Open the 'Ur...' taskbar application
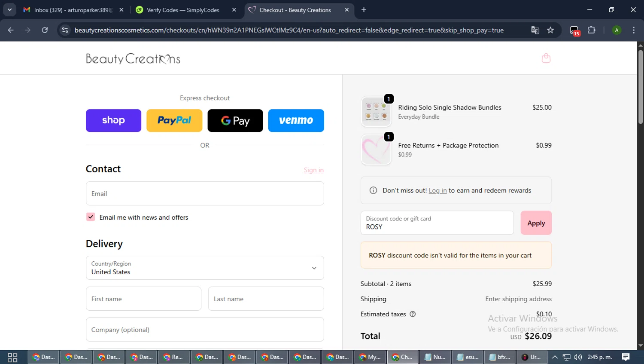644x364 pixels. click(532, 357)
